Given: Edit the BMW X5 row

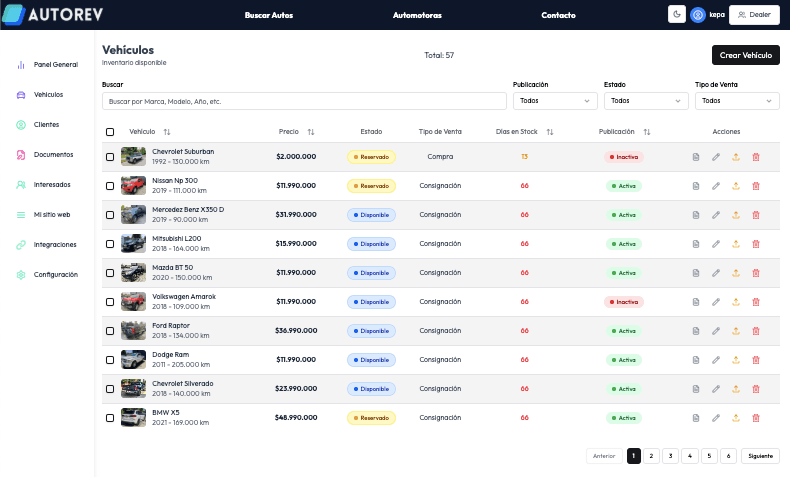Looking at the screenshot, I should [716, 418].
